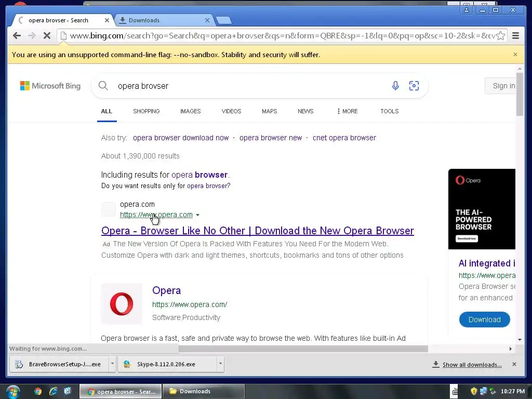Open Skype-8.112.0.206.exe download item

(x=167, y=364)
